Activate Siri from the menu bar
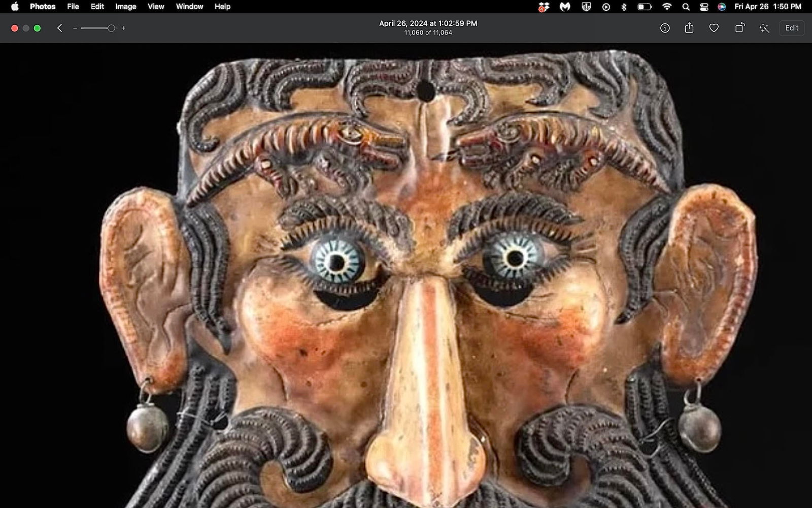812x508 pixels. coord(724,7)
